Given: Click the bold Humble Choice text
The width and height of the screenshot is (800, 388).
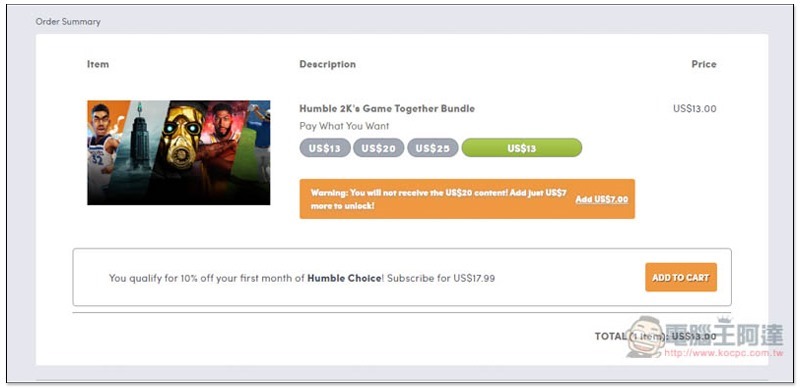Looking at the screenshot, I should point(344,278).
